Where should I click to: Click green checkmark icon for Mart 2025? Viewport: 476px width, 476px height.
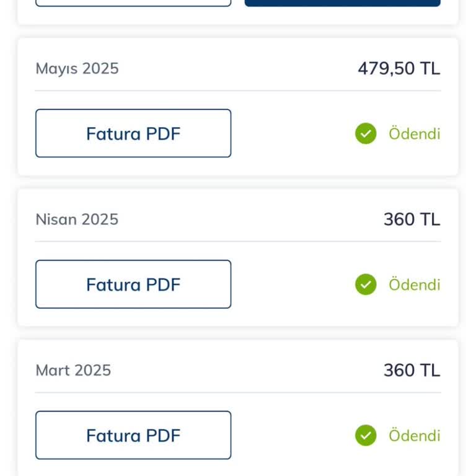point(366,435)
